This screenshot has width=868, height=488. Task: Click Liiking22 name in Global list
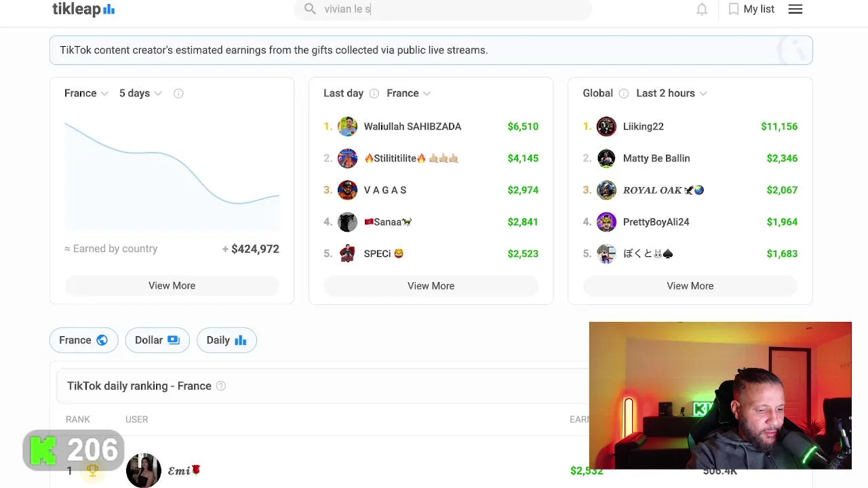coord(644,127)
